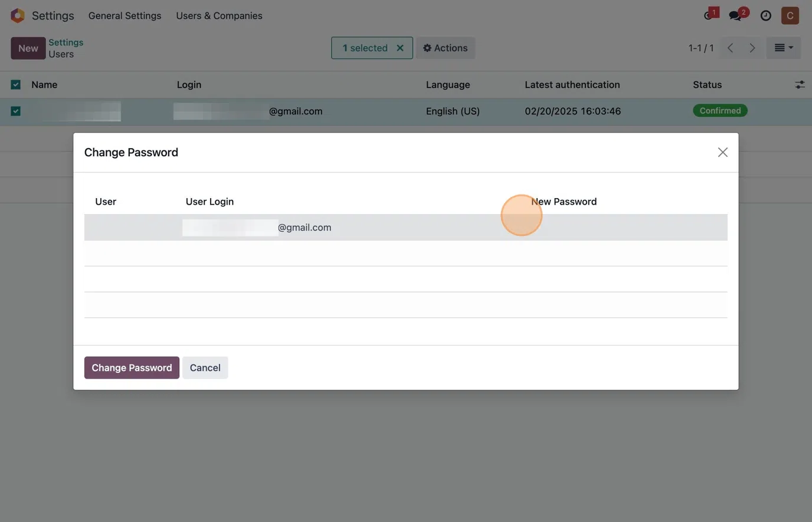Image resolution: width=812 pixels, height=522 pixels.
Task: Click the Odoo Settings app logo
Action: [x=18, y=16]
